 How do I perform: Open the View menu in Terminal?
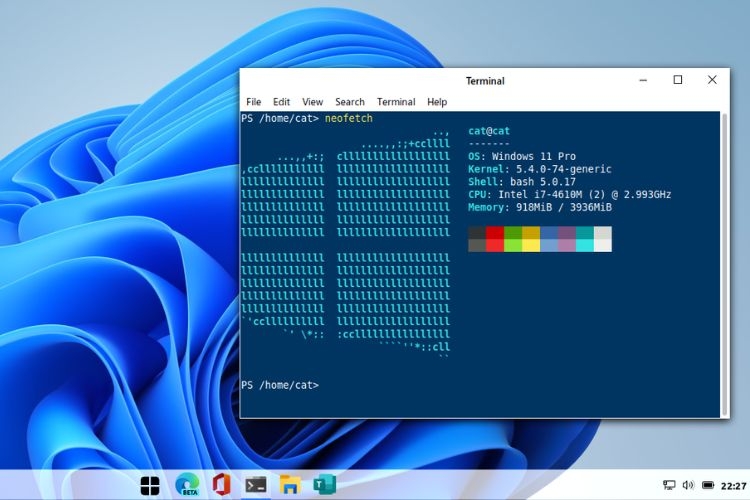pyautogui.click(x=312, y=102)
